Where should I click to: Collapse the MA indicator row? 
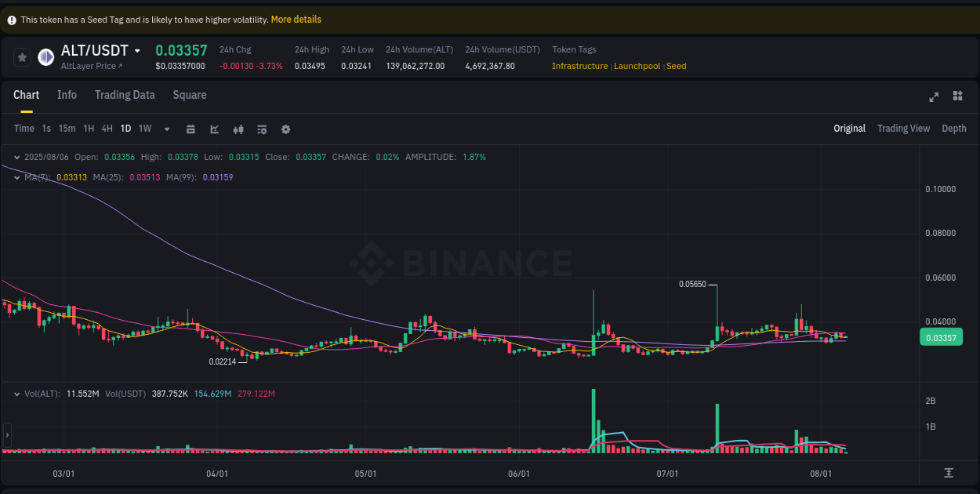pyautogui.click(x=16, y=177)
